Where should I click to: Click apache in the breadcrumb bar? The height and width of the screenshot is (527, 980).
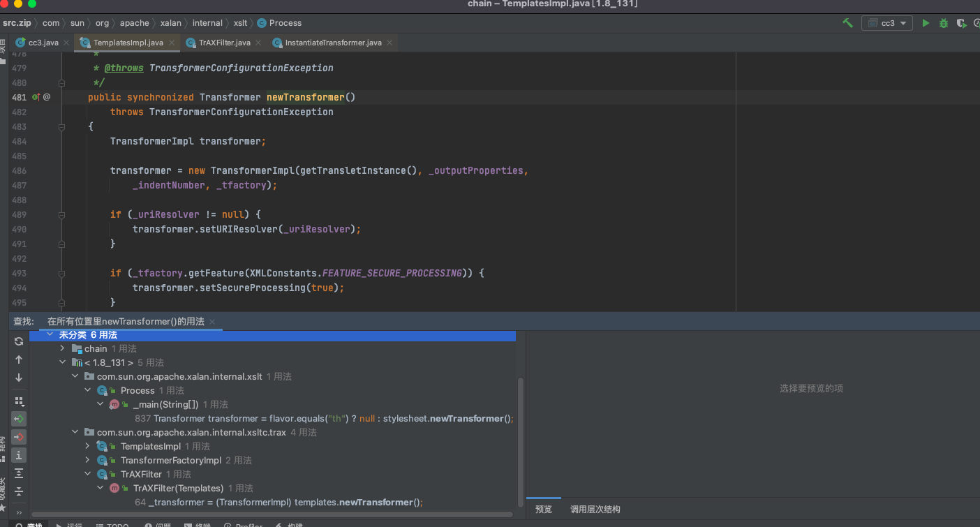(134, 23)
